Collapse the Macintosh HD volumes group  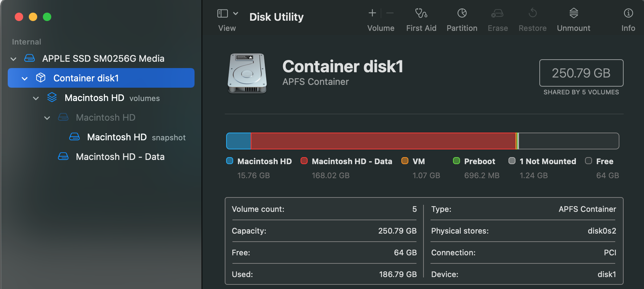(36, 99)
